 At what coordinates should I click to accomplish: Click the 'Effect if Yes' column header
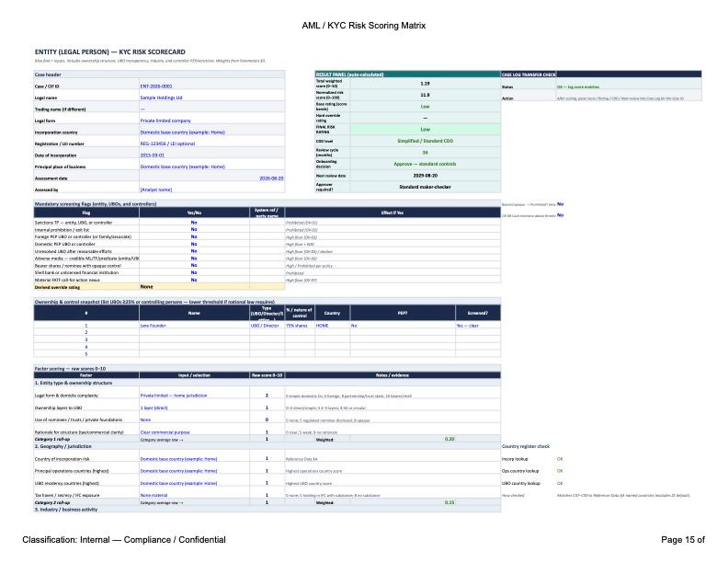pyautogui.click(x=392, y=213)
